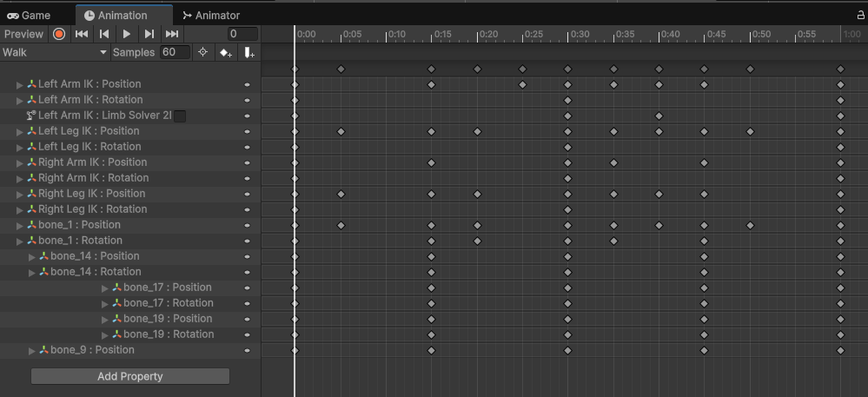Expand bone_14 : Rotation property
Viewport: 868px width, 397px height.
[x=32, y=273]
